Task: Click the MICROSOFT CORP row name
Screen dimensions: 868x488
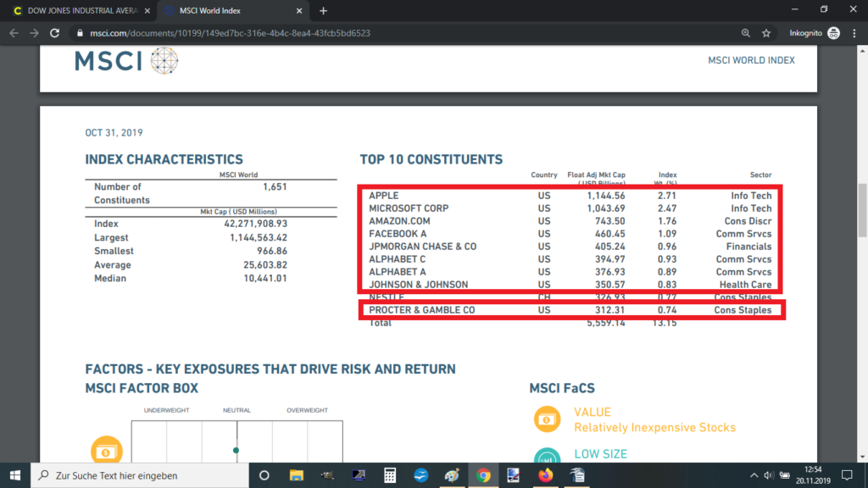Action: coord(409,208)
